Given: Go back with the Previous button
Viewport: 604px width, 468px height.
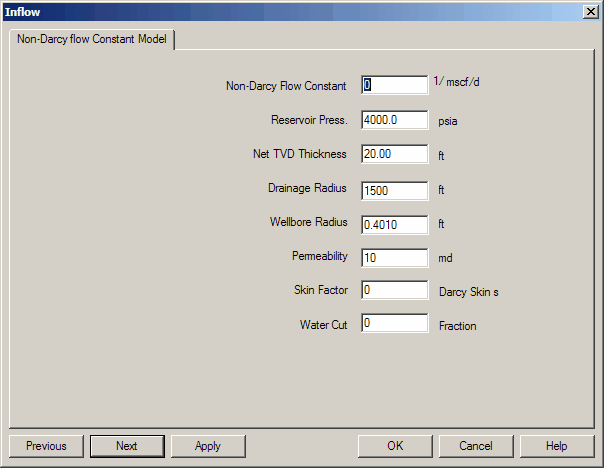Looking at the screenshot, I should (46, 446).
